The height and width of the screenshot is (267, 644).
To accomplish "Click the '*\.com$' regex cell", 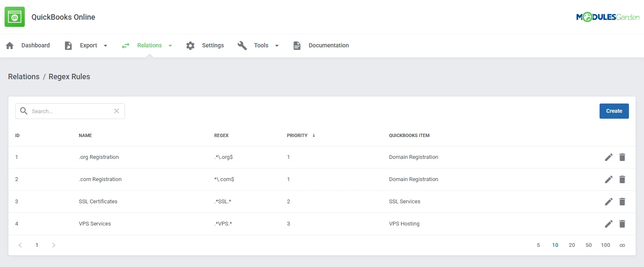I will pyautogui.click(x=224, y=179).
